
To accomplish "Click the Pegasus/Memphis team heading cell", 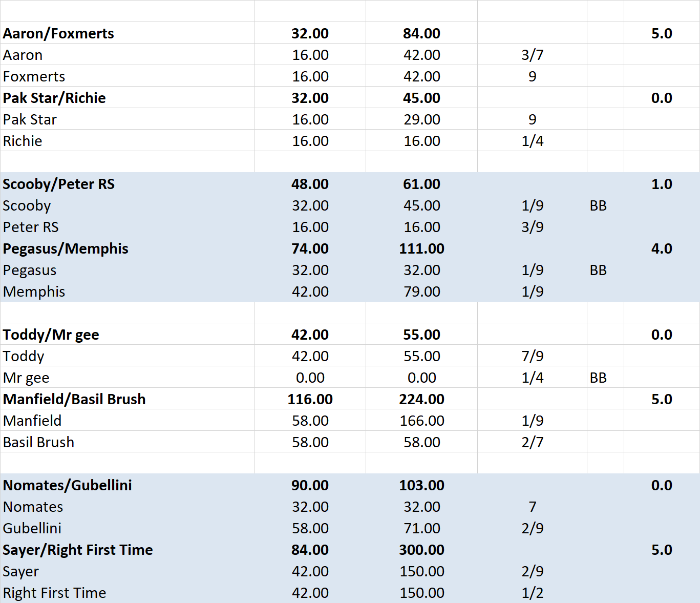I will pos(66,248).
